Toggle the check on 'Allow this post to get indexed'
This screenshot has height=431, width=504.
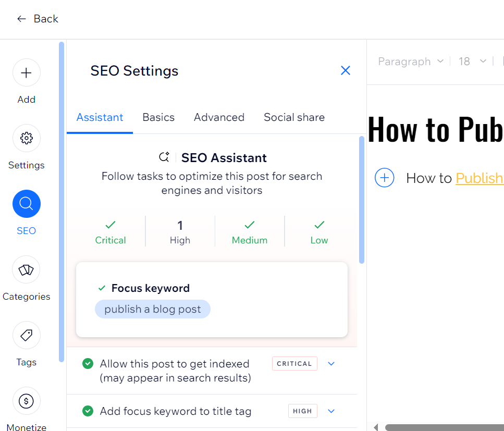[88, 363]
